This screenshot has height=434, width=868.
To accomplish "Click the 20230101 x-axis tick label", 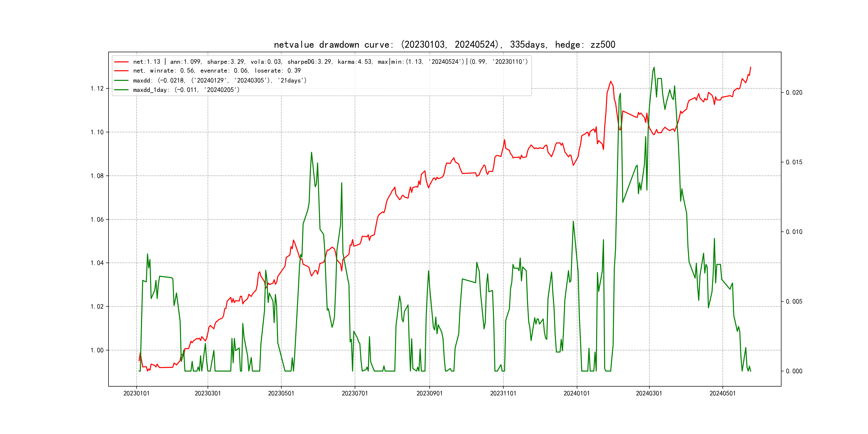I will click(136, 393).
